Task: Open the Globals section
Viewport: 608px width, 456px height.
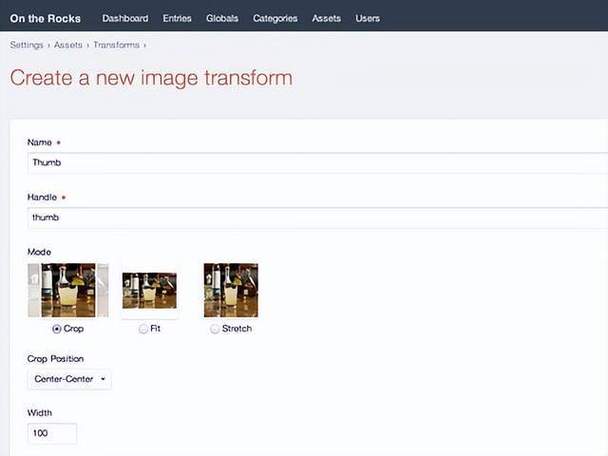Action: click(222, 18)
